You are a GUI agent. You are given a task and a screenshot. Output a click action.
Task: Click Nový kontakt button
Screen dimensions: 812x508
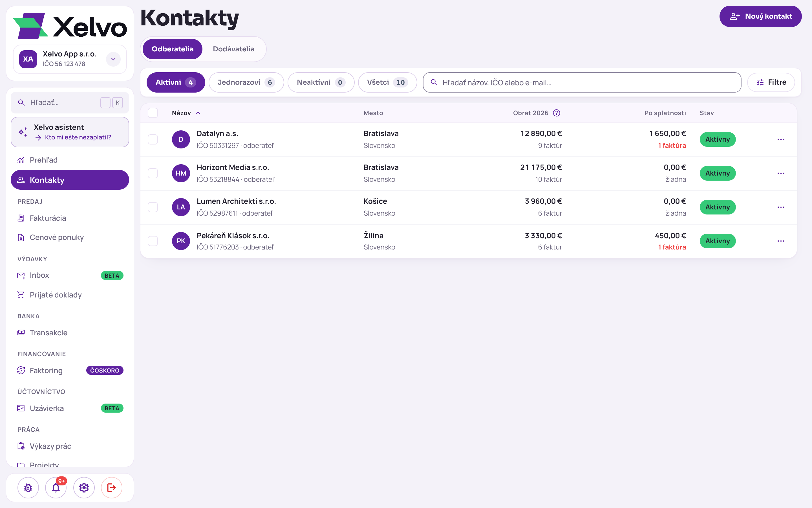click(760, 16)
